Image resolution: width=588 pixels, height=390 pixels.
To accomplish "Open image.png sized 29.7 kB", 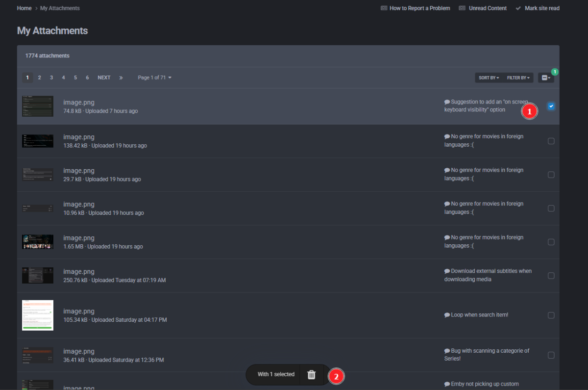I will 78,171.
